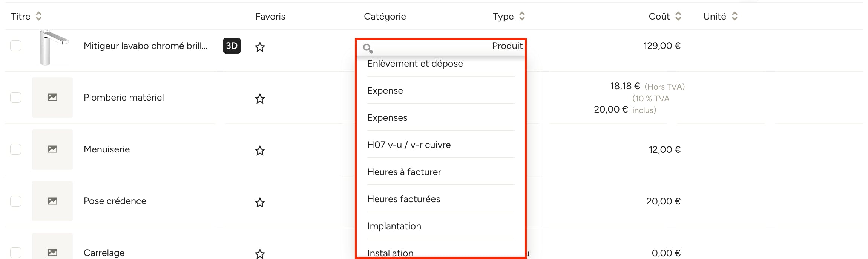
Task: Check the Plomberie matériel row checkbox
Action: tap(15, 98)
